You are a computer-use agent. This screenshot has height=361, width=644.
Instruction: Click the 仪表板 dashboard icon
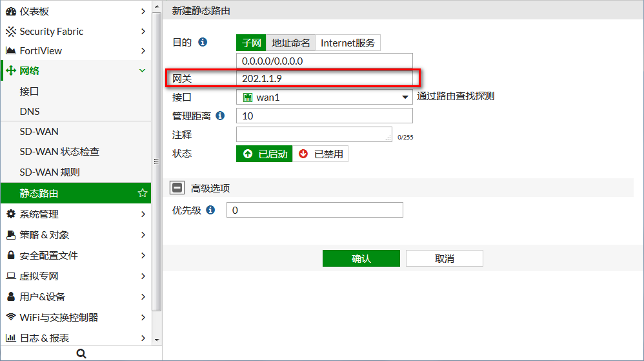pos(11,11)
